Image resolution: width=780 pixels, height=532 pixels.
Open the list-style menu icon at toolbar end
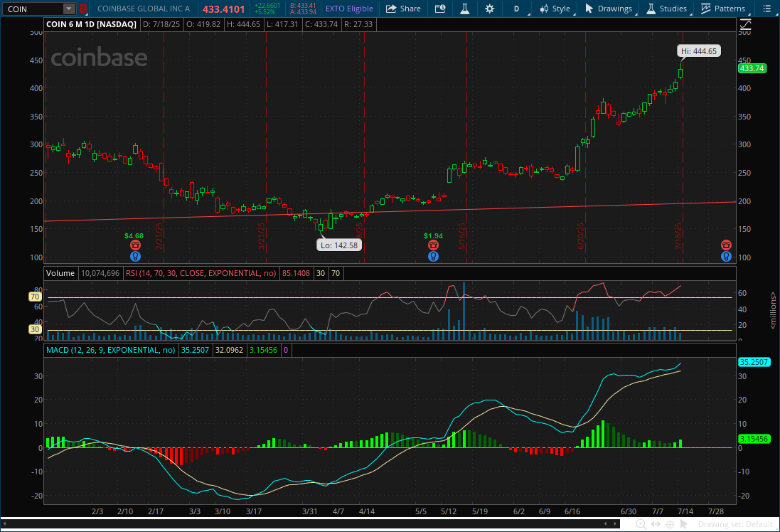[767, 9]
